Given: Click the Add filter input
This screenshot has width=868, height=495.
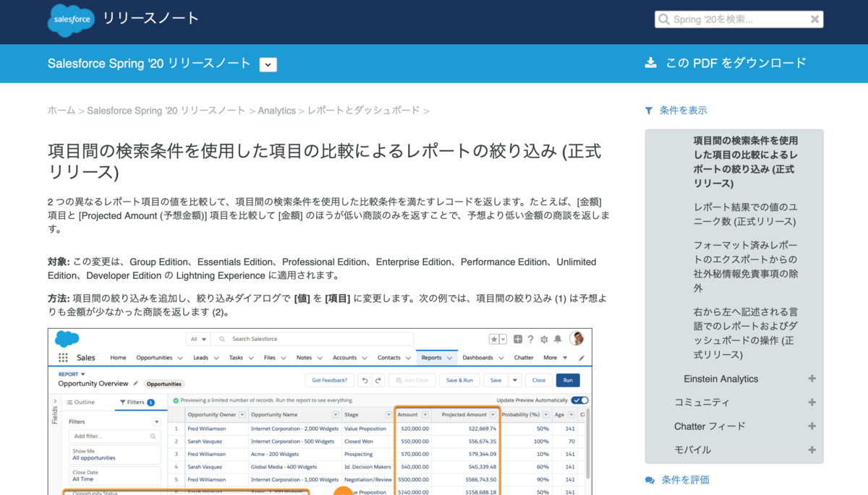Looking at the screenshot, I should click(114, 436).
